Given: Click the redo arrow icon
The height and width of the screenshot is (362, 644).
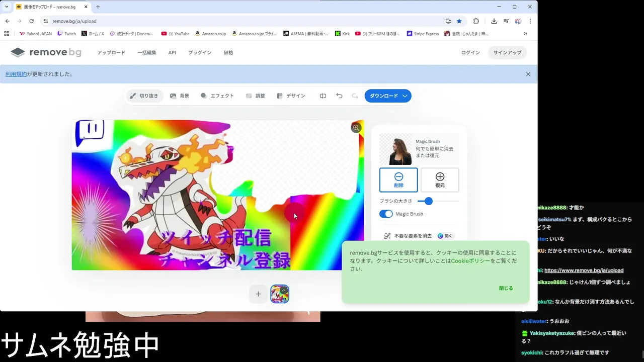Looking at the screenshot, I should pyautogui.click(x=355, y=96).
